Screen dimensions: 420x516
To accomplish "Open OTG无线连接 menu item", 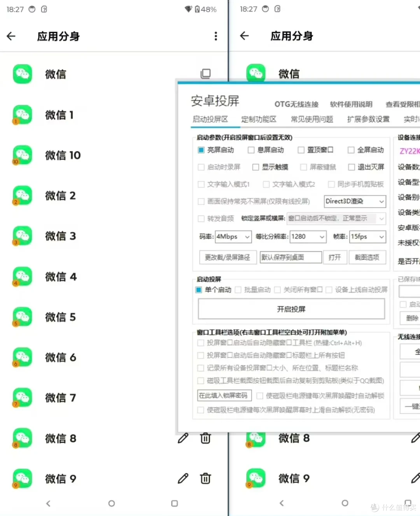I will click(296, 104).
